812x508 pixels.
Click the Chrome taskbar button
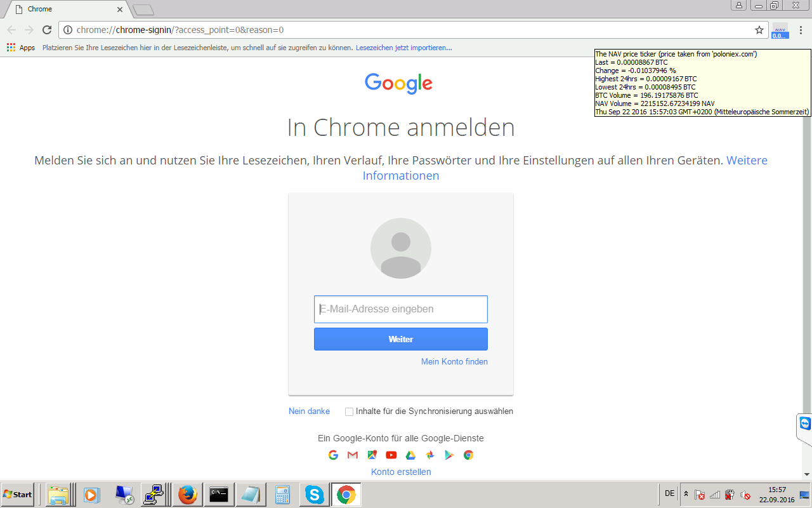coord(346,494)
